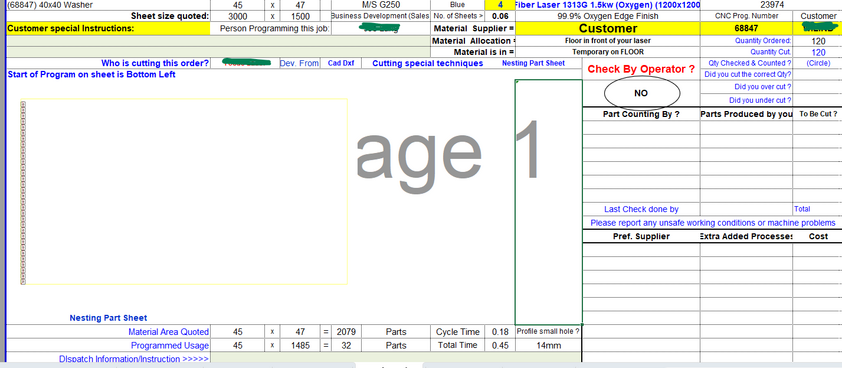The width and height of the screenshot is (842, 368).
Task: Select the 'Last Check done by' label
Action: [641, 210]
